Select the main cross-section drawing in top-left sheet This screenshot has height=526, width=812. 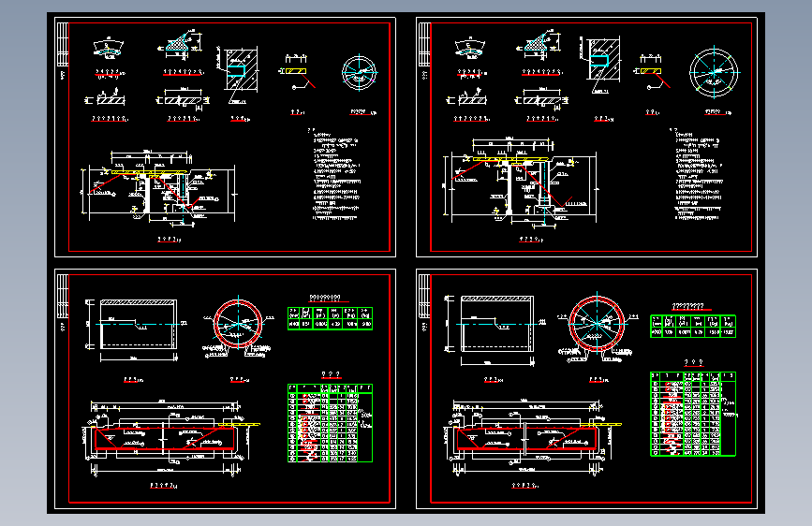click(x=158, y=188)
